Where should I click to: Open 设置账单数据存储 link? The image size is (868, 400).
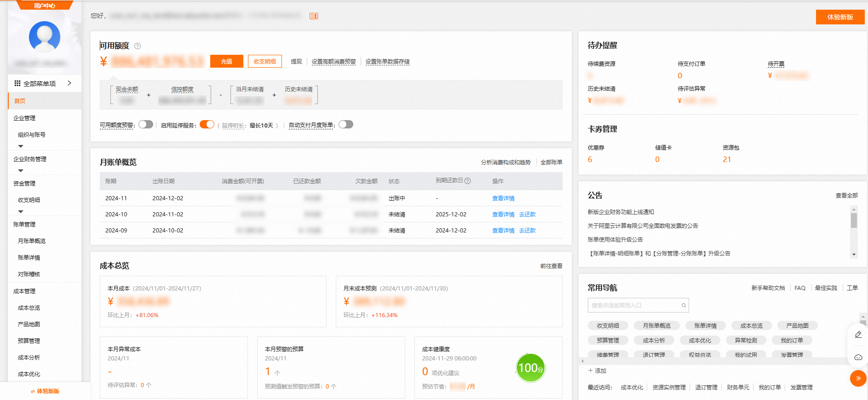[x=387, y=62]
